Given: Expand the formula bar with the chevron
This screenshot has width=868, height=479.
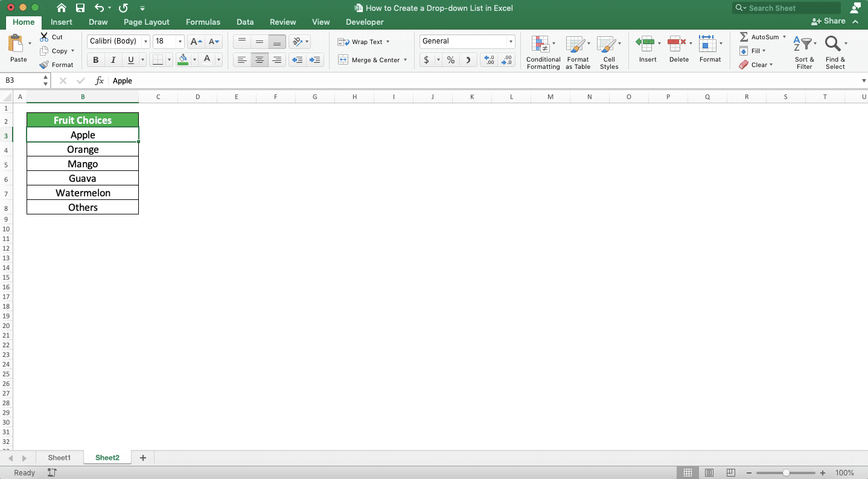Looking at the screenshot, I should (864, 80).
